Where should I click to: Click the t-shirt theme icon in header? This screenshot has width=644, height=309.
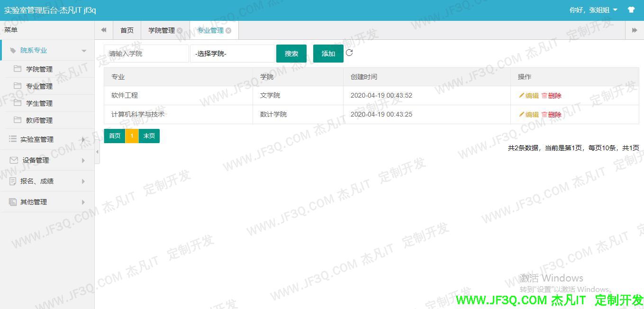pyautogui.click(x=631, y=10)
